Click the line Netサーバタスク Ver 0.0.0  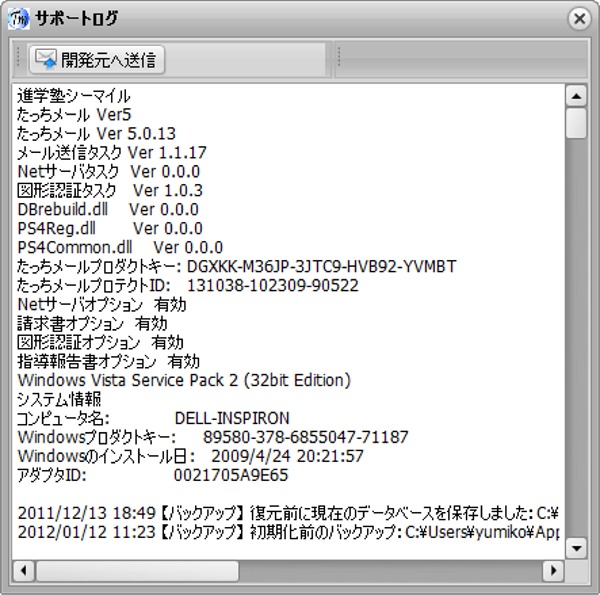[x=109, y=172]
